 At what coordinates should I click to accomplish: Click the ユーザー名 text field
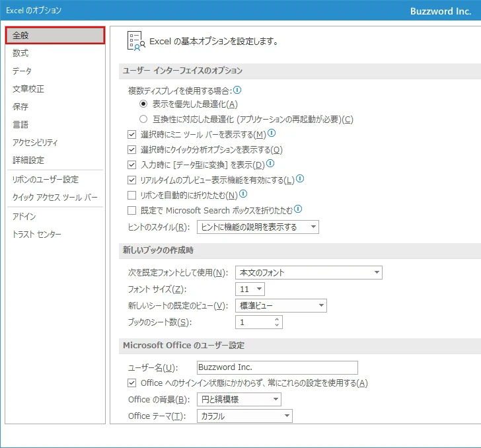click(277, 367)
